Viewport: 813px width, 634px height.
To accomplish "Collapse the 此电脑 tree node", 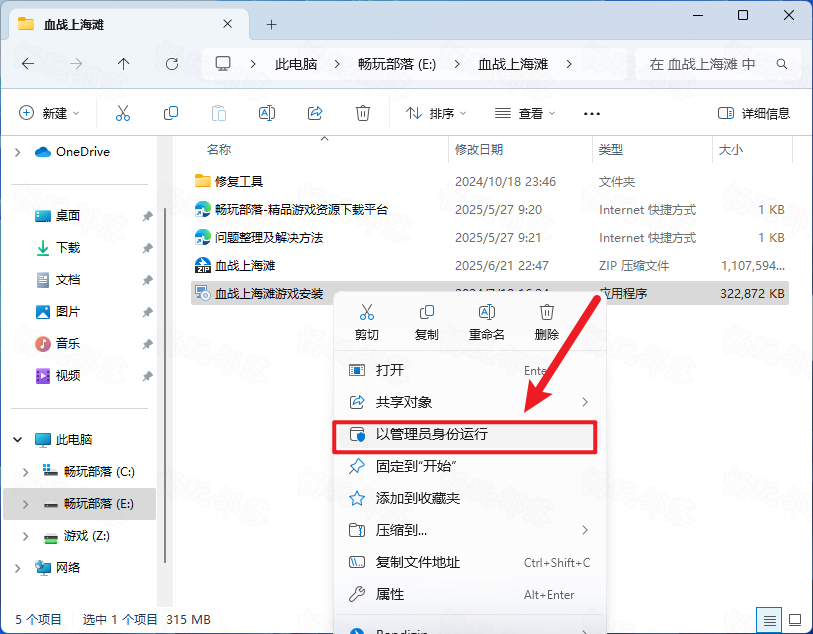I will click(x=18, y=440).
